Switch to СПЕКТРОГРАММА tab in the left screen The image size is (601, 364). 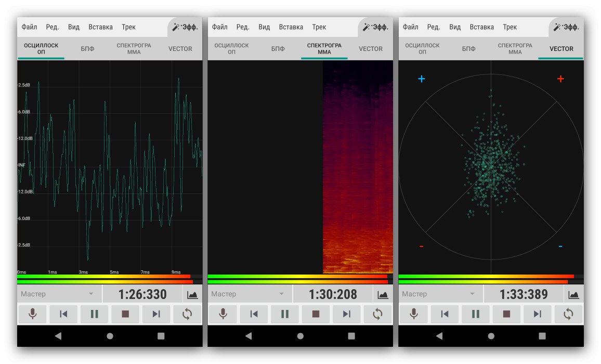click(x=134, y=49)
